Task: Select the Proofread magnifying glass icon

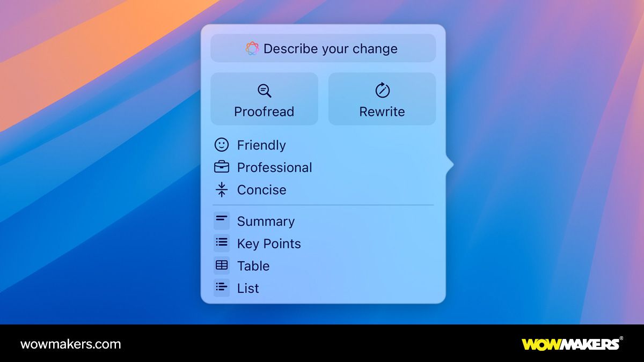Action: [264, 91]
